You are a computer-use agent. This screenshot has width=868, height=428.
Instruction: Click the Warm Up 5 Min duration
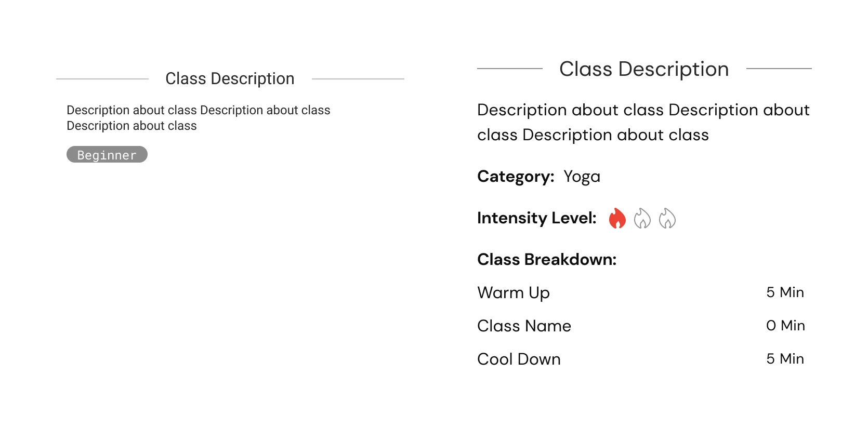pos(785,292)
